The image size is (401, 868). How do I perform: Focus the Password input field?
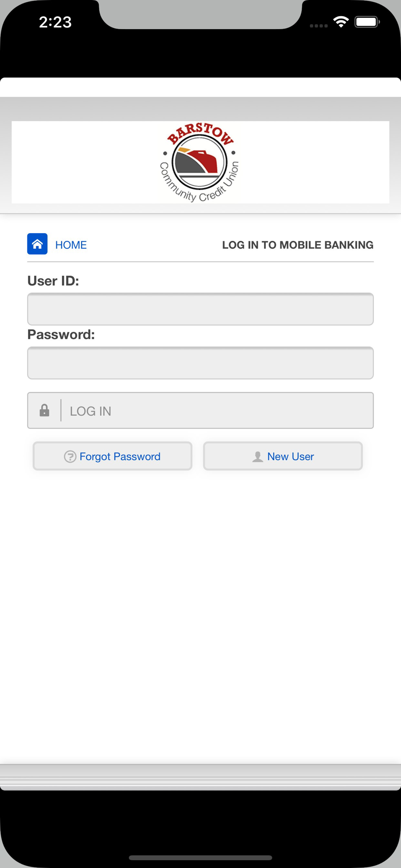click(x=200, y=363)
